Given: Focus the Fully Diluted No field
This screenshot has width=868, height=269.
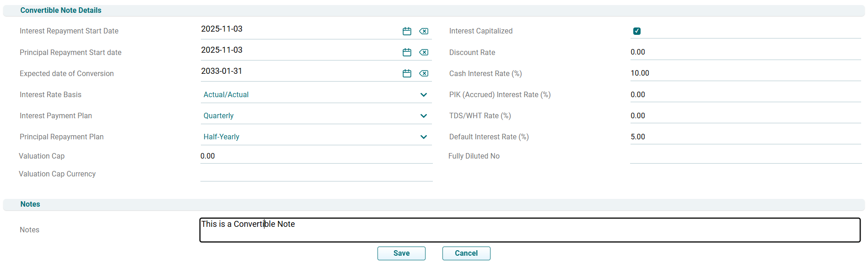Looking at the screenshot, I should tap(745, 156).
